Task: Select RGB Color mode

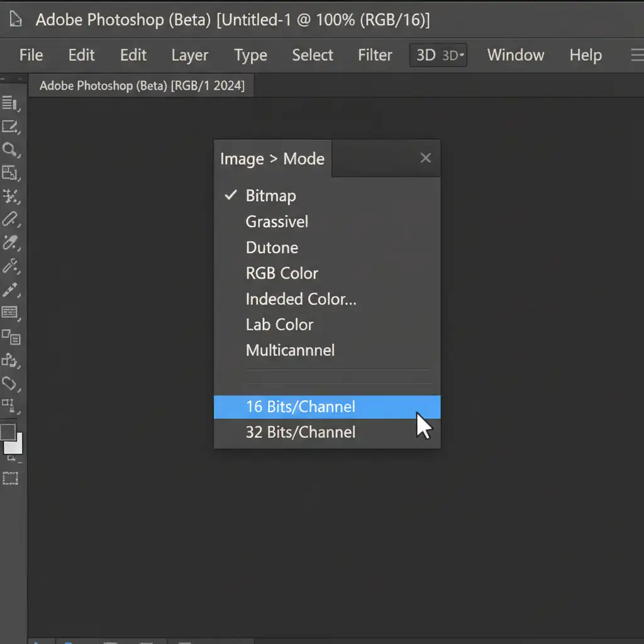Action: point(282,274)
